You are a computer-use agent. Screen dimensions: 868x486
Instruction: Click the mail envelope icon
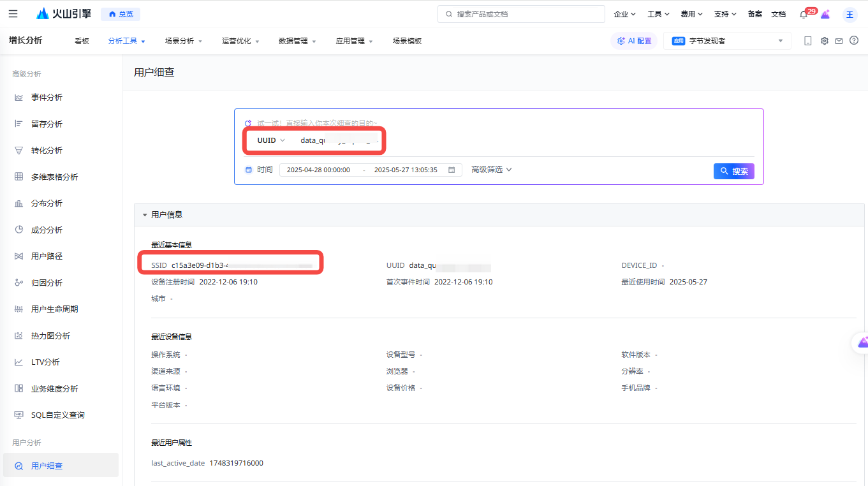(x=839, y=41)
